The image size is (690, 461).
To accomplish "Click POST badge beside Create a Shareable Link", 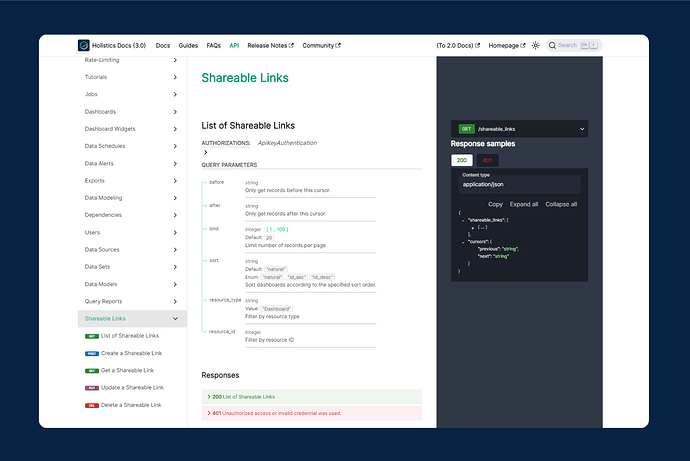I will tap(92, 353).
